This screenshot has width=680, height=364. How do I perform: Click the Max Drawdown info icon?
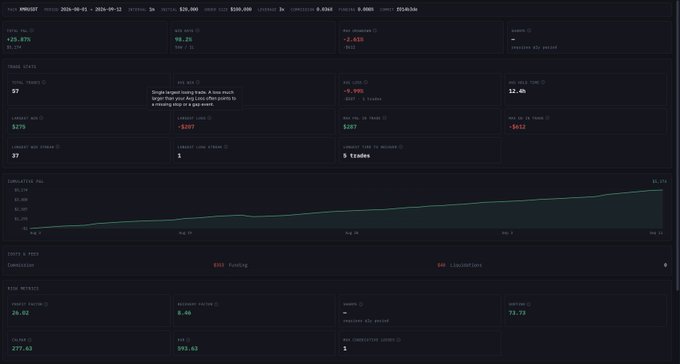pos(375,31)
